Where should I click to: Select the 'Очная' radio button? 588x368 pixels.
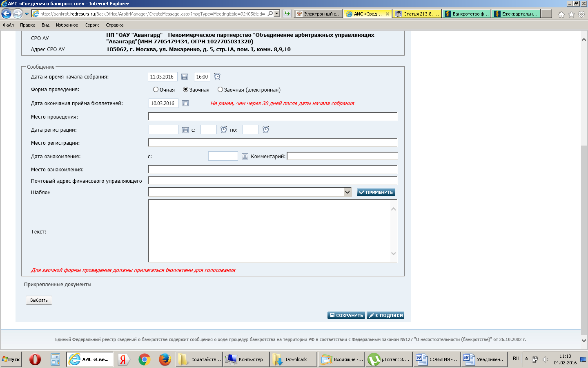pyautogui.click(x=156, y=90)
